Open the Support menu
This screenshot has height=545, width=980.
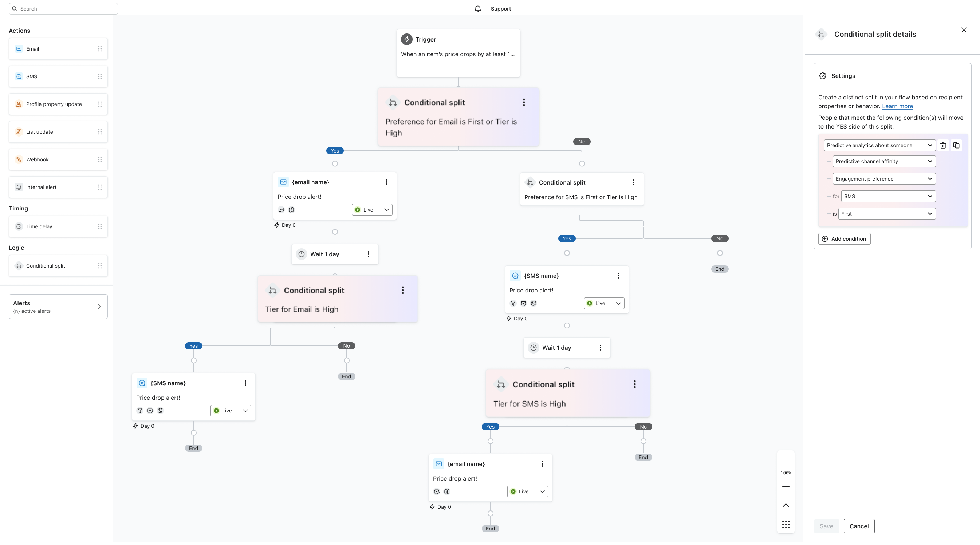pos(501,9)
